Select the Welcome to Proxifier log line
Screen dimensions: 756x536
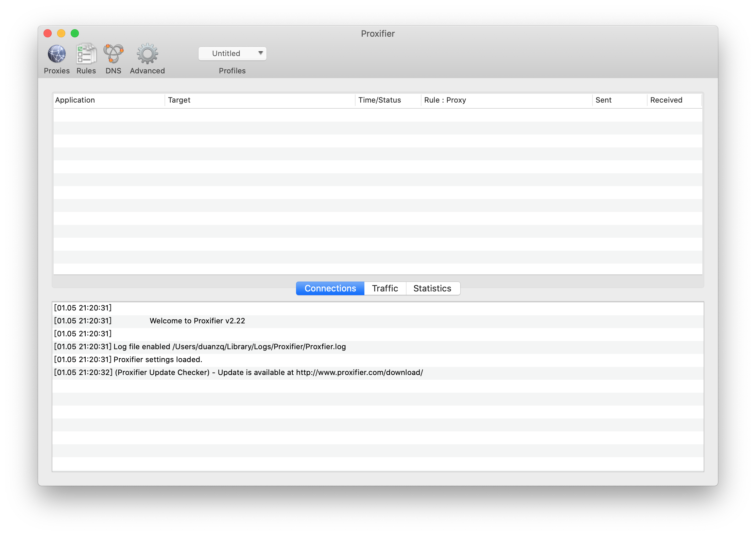coord(197,321)
